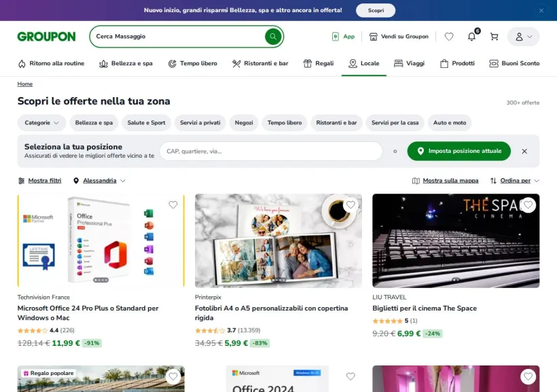This screenshot has height=392, width=557.
Task: Open the notifications bell icon
Action: (471, 37)
